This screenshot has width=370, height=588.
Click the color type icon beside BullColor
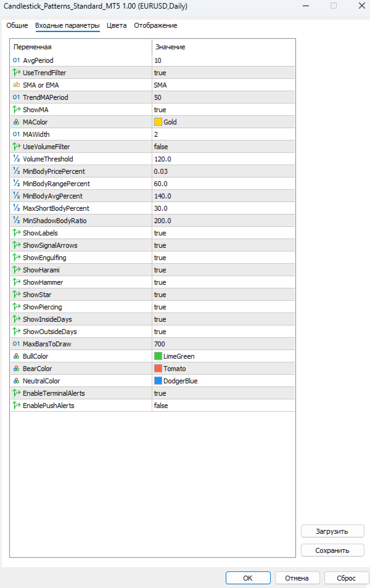tap(16, 356)
